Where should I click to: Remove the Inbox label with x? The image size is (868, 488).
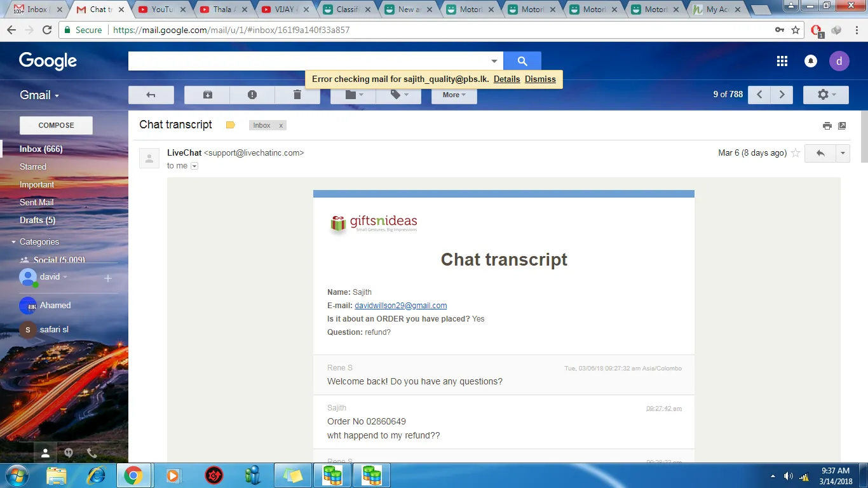tap(281, 125)
